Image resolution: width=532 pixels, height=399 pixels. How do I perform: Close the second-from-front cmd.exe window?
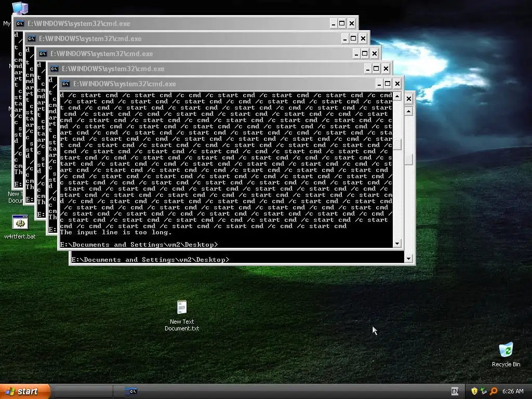tap(386, 69)
